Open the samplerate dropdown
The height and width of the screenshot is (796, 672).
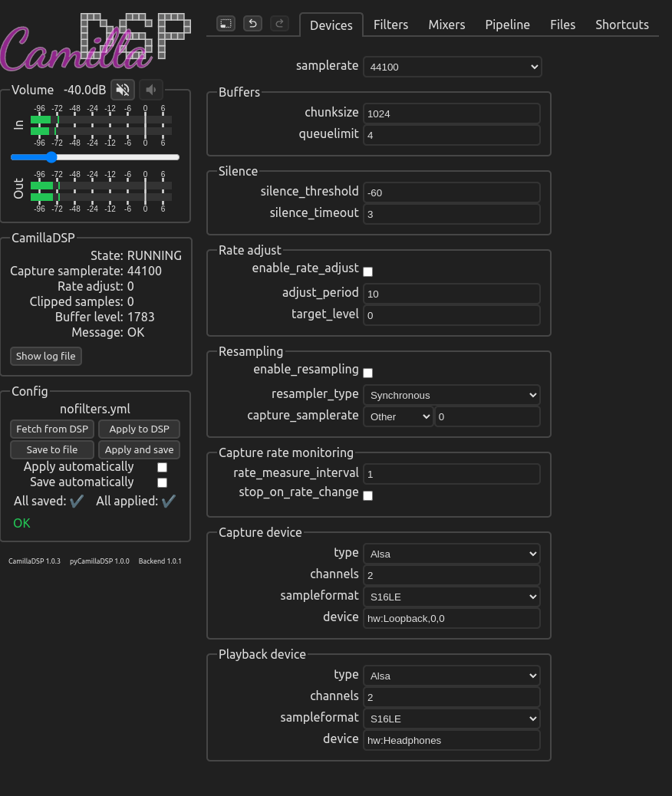(453, 67)
